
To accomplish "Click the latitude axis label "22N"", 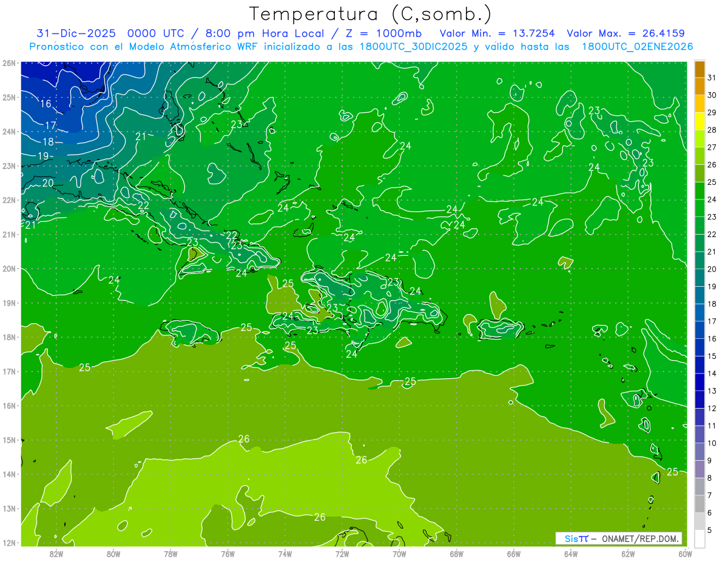I will point(9,200).
